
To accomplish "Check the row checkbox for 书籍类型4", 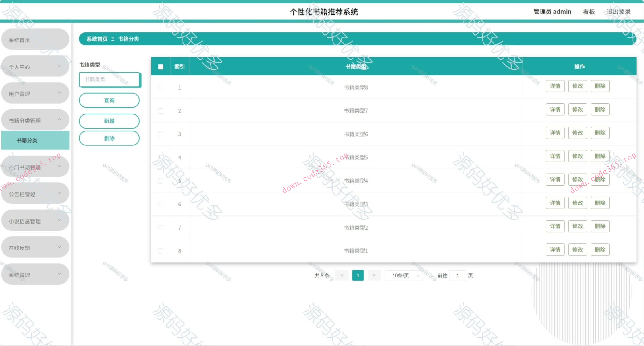I will click(161, 181).
